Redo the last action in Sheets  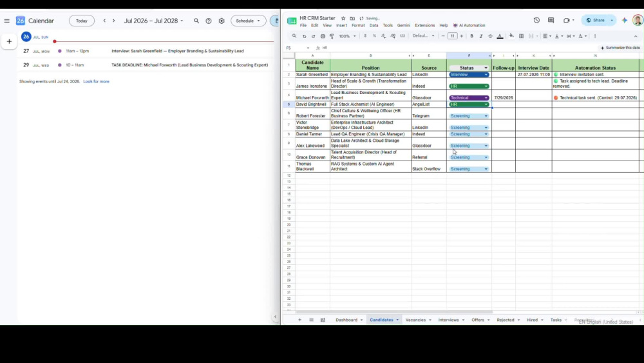click(314, 36)
